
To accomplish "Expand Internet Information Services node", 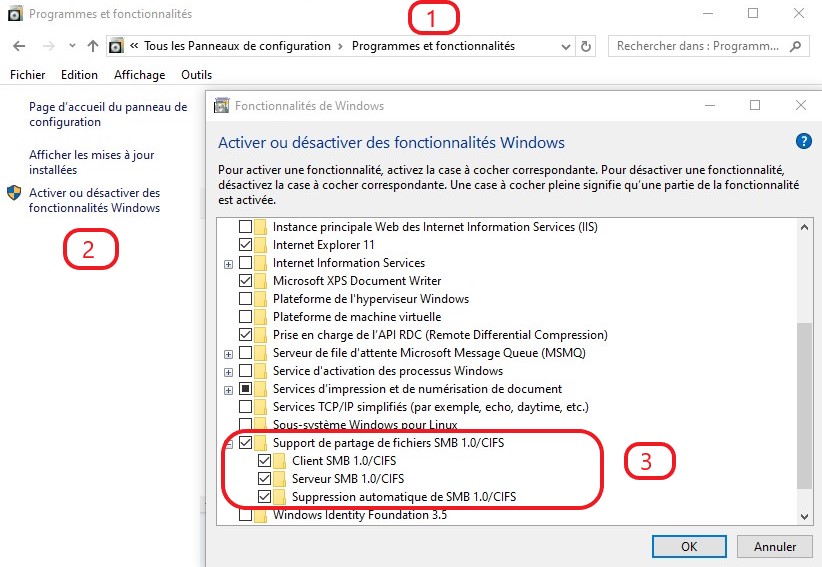I will [x=229, y=265].
